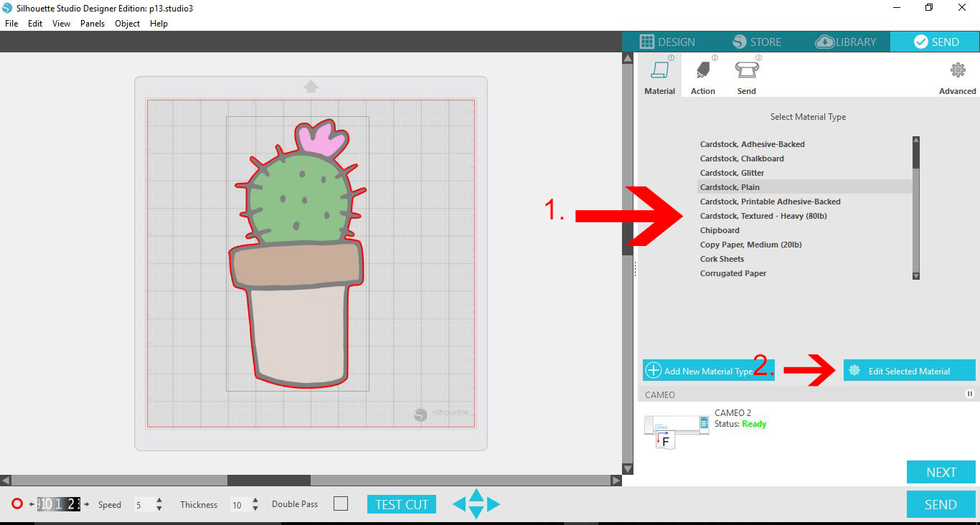Nudge blade position up arrow
This screenshot has height=525, width=980.
[x=476, y=494]
